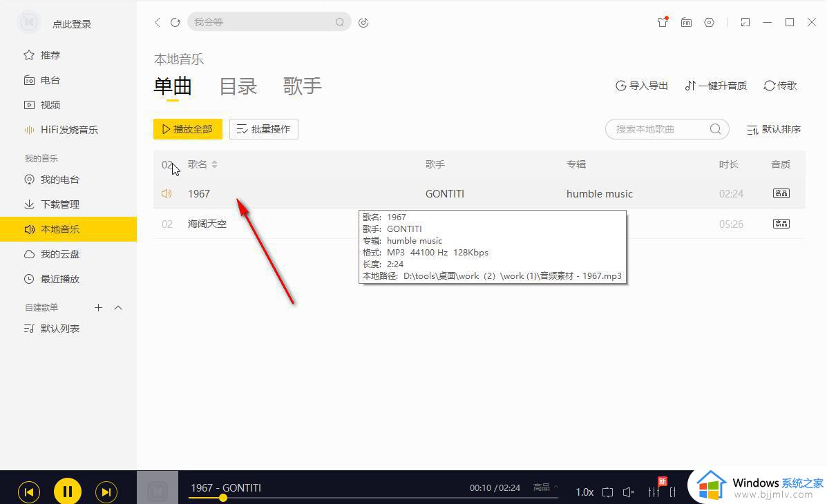The image size is (827, 504).
Task: Click the magnifier in the top search box
Action: (x=340, y=22)
